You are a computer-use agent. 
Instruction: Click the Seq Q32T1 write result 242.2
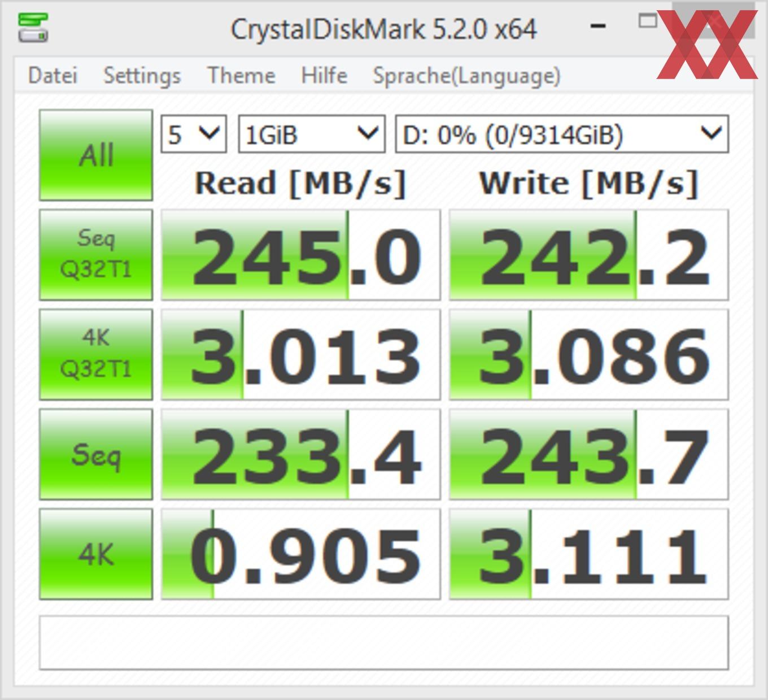[588, 255]
